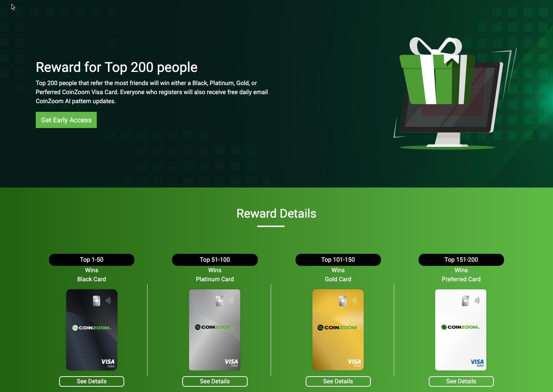Click the Top 1-50 black pill label

point(91,260)
